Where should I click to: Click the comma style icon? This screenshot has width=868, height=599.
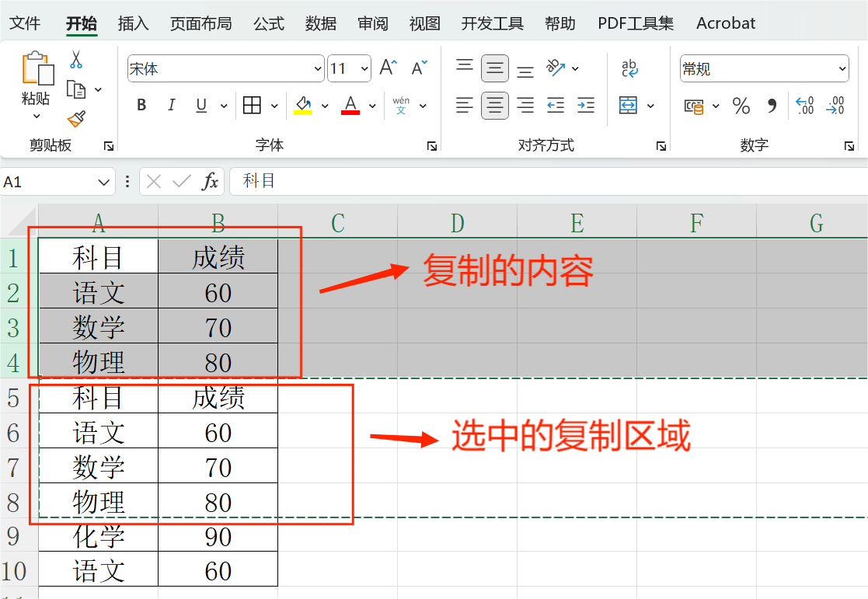771,106
